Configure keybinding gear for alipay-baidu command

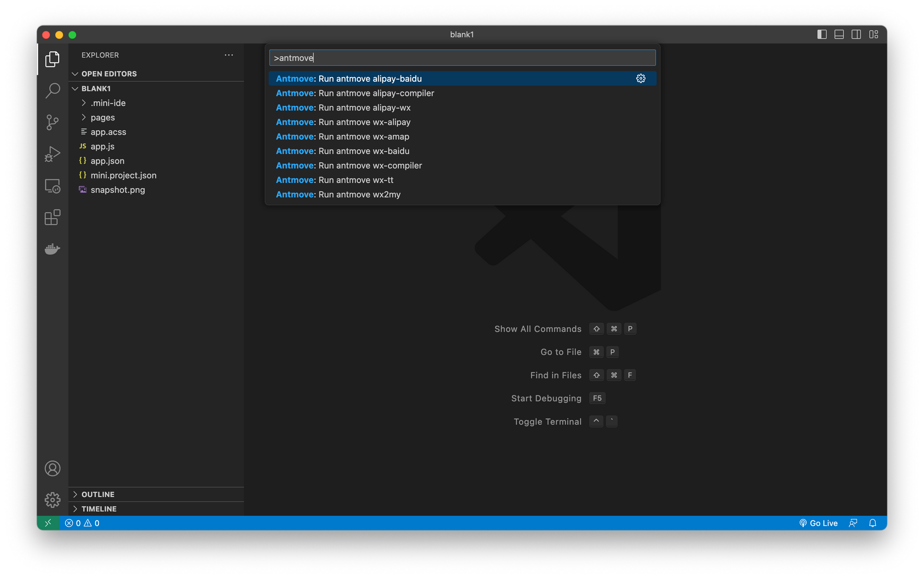point(640,79)
